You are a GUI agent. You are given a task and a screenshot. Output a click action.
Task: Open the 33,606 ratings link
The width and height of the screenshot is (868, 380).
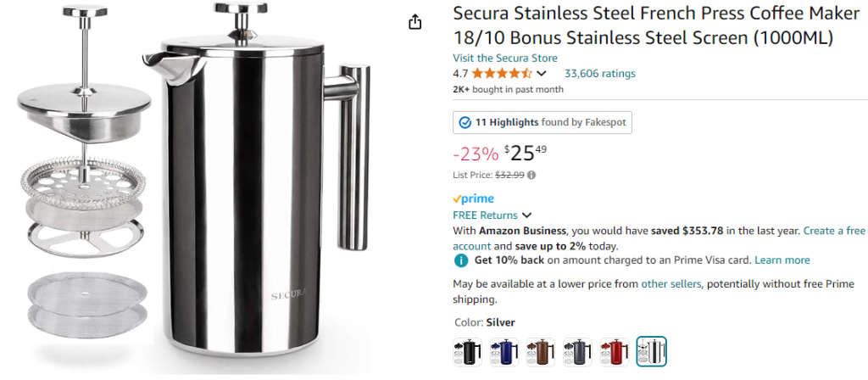[599, 74]
